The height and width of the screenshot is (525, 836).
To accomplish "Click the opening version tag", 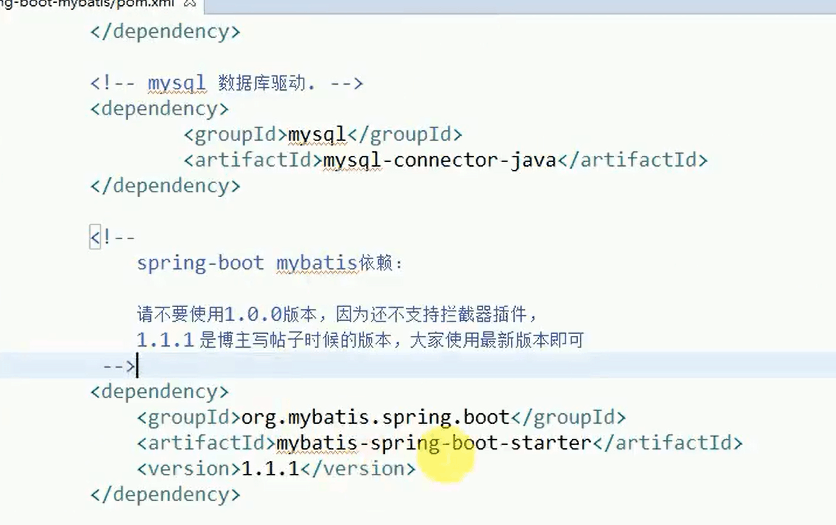I will click(x=189, y=469).
